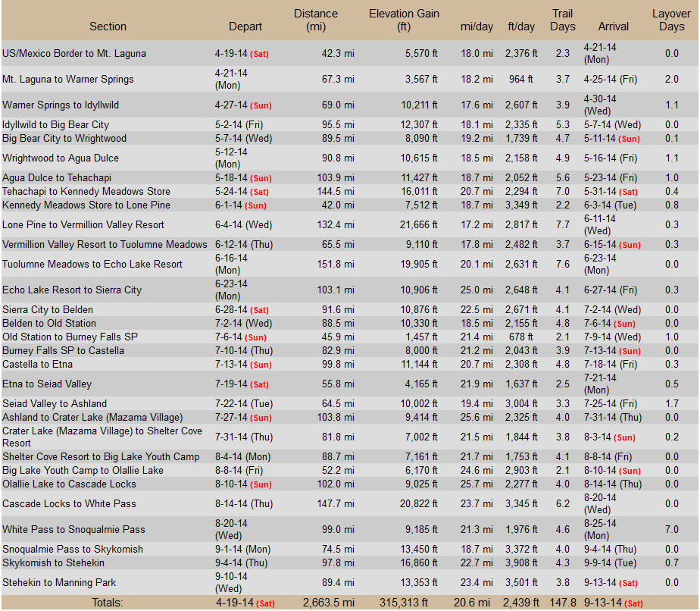
Task: Click the ft/day column header
Action: (521, 27)
